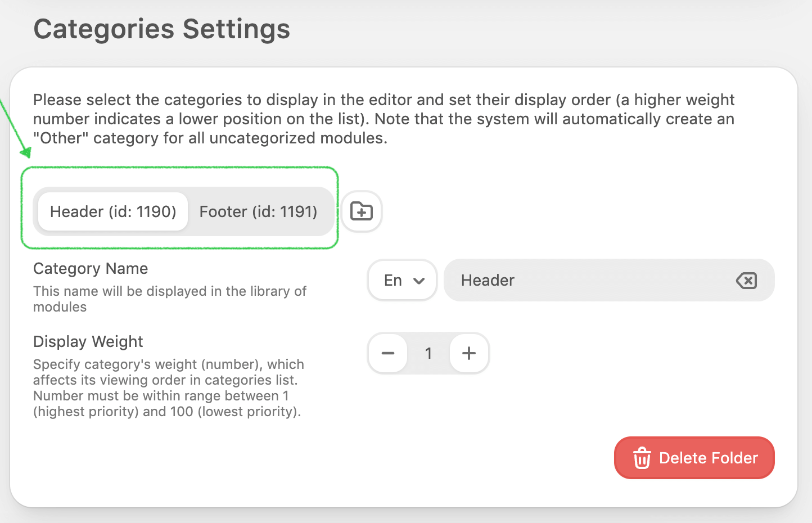Click the green arrowhead annotation
812x523 pixels.
click(x=26, y=152)
